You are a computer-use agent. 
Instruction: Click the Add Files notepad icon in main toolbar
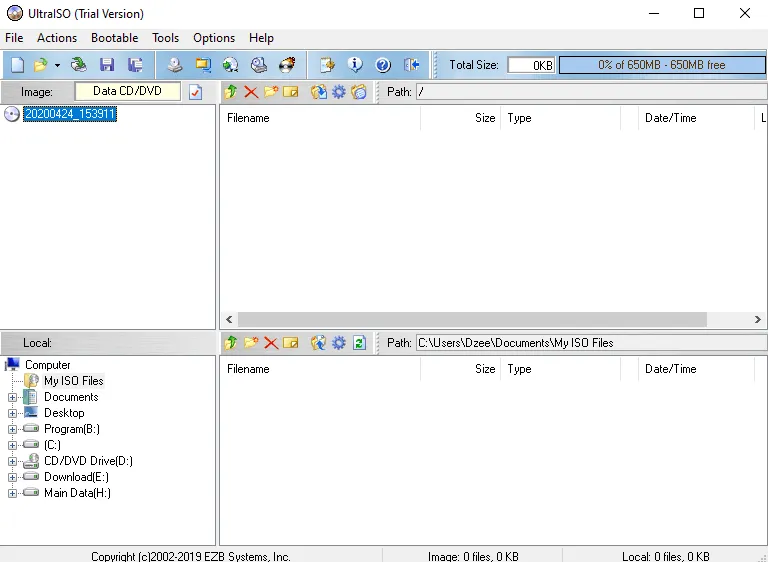click(x=327, y=65)
